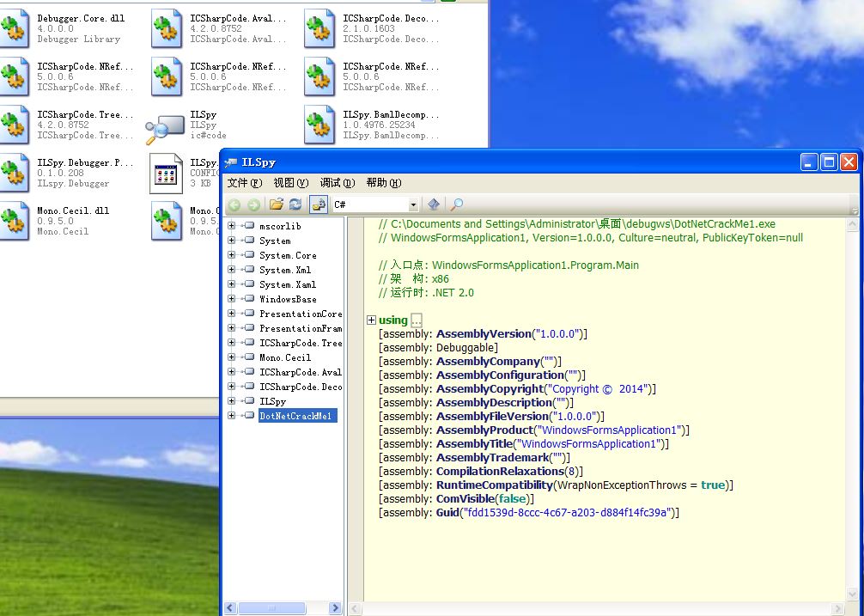Click the ILSpy title bar app icon
864x616 pixels.
(231, 162)
